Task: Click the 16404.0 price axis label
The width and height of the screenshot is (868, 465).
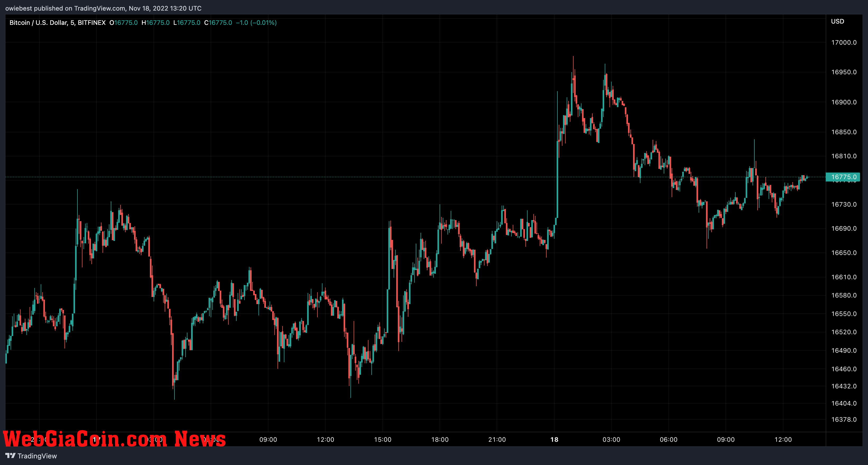Action: click(x=844, y=403)
